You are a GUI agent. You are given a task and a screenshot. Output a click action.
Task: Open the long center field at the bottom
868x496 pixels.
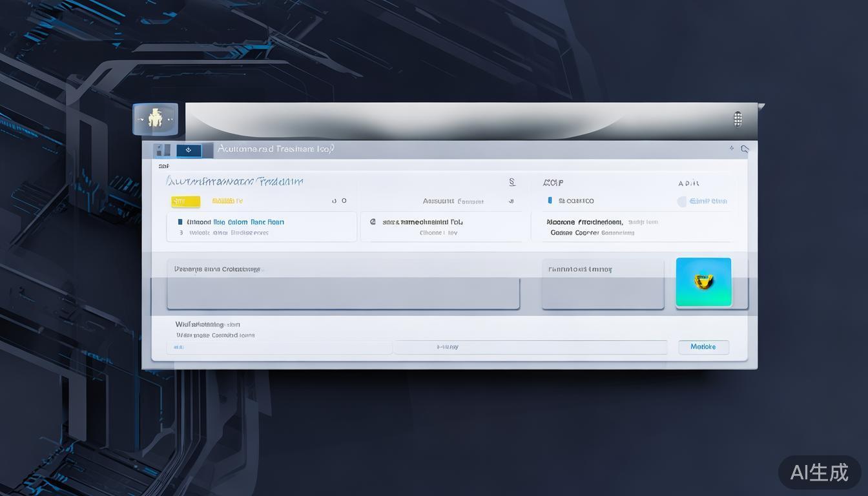point(530,347)
